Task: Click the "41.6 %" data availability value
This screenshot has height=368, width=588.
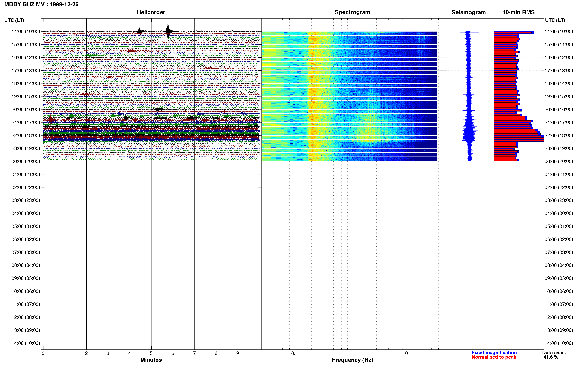Action: pyautogui.click(x=551, y=357)
